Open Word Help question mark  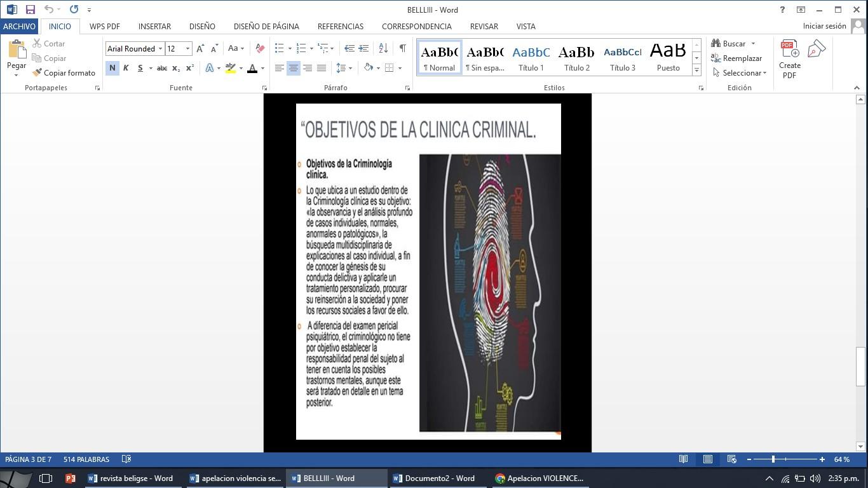coord(782,10)
